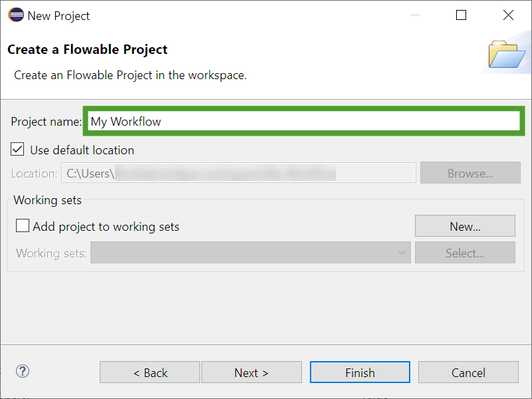Close the New Project dialog window
The height and width of the screenshot is (399, 532).
[508, 15]
